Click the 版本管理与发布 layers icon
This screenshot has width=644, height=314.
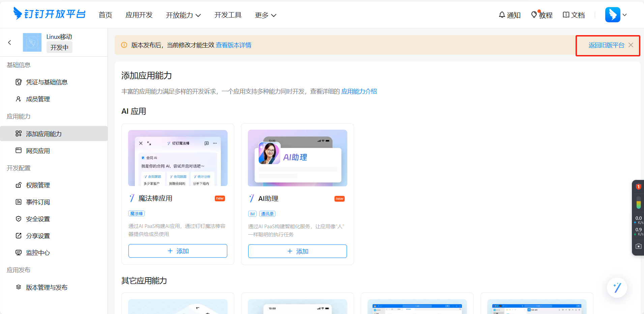pyautogui.click(x=19, y=287)
